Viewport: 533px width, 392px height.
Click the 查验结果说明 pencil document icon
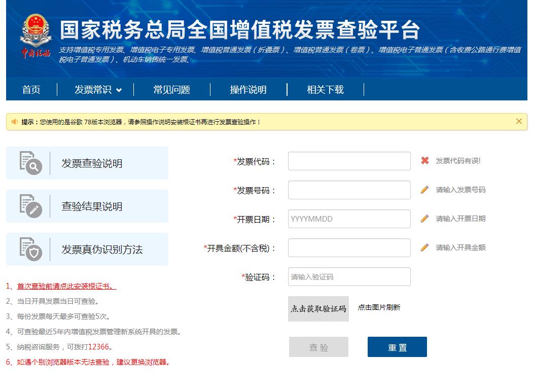tap(30, 206)
